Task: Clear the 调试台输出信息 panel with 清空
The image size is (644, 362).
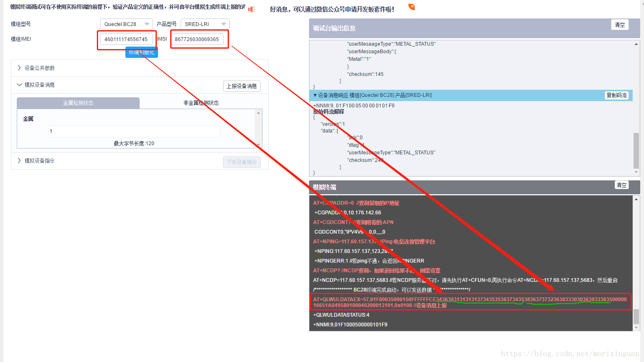Action: (620, 25)
